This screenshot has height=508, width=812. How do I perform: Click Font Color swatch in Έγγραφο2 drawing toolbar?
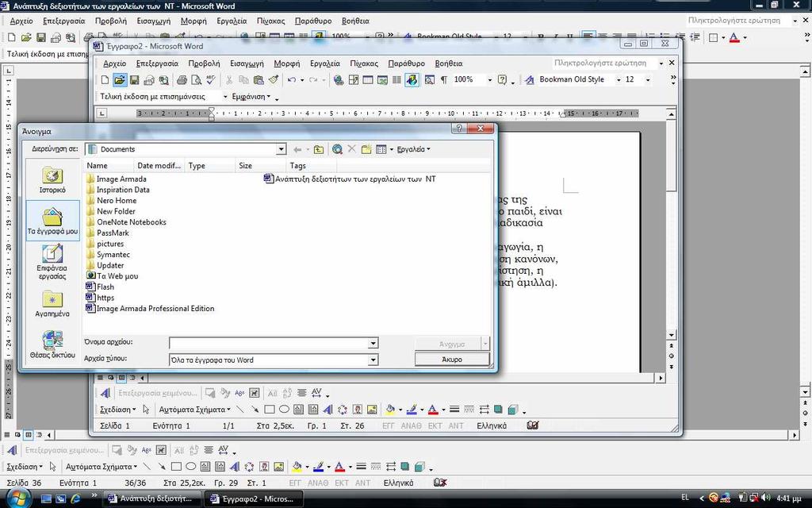pyautogui.click(x=433, y=410)
